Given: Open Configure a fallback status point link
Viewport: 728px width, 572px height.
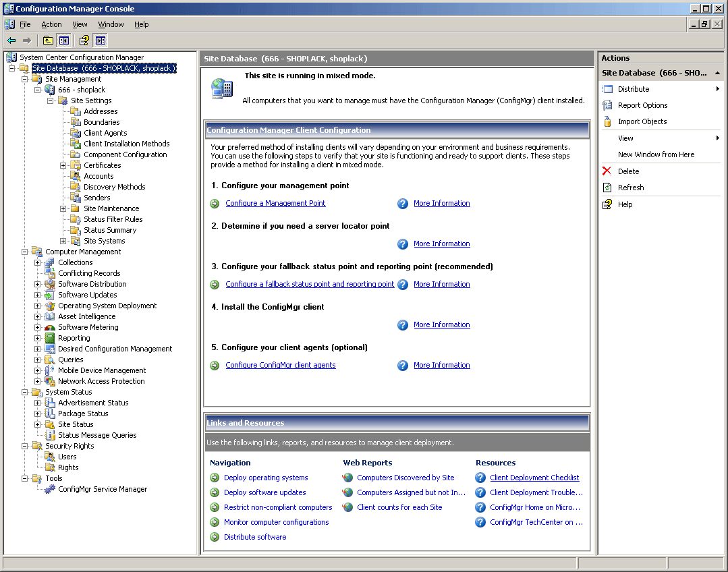Looking at the screenshot, I should [x=310, y=284].
